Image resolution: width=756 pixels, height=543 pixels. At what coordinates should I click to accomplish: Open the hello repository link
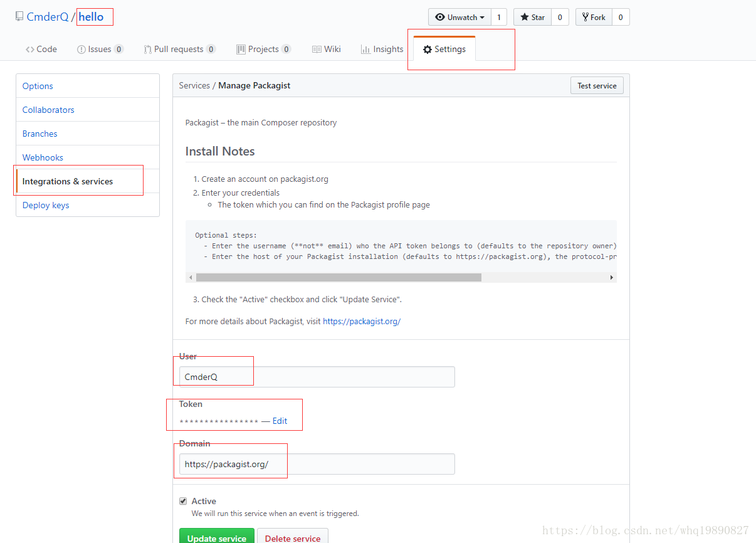[x=91, y=17]
